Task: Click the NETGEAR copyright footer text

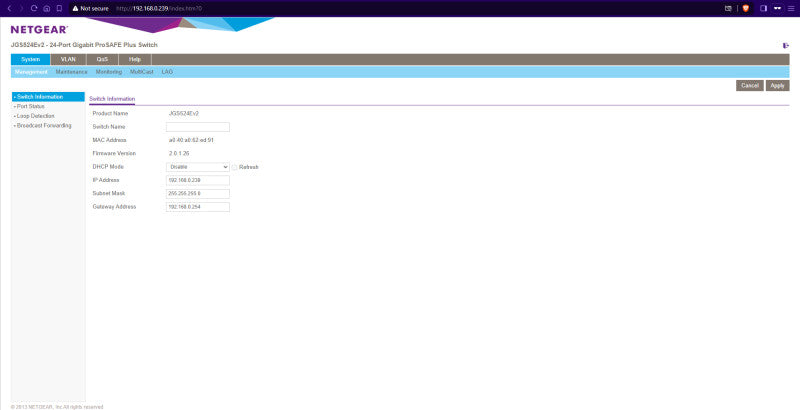Action: click(x=57, y=407)
